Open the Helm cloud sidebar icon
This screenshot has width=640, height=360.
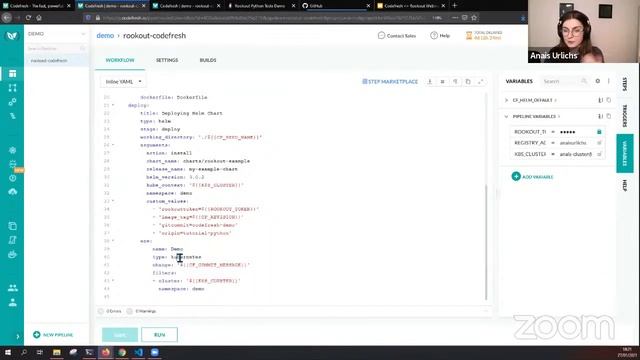tap(13, 191)
